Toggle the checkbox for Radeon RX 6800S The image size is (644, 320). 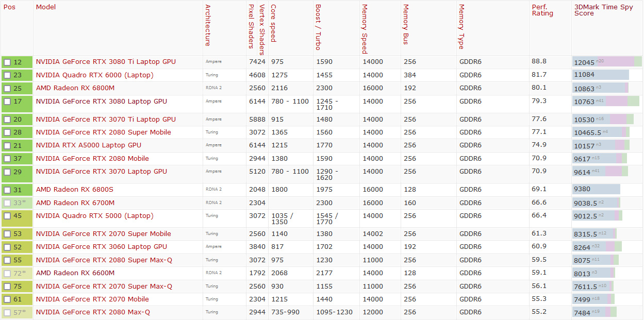pos(7,190)
